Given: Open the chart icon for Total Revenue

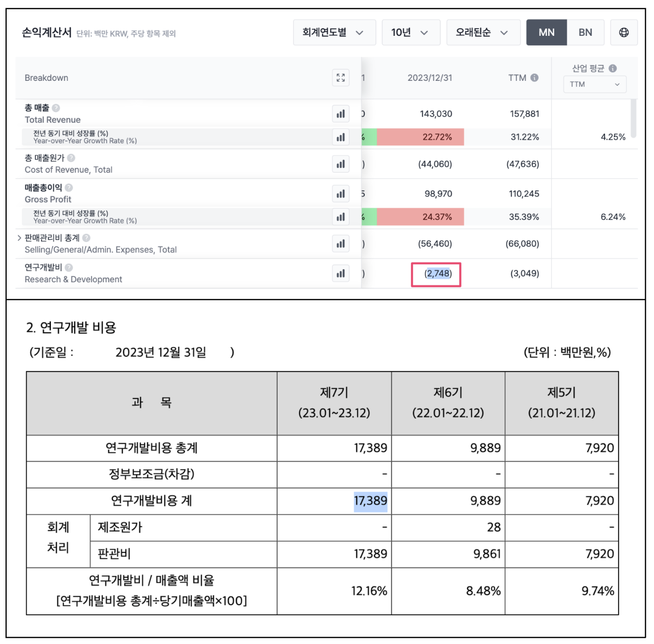Looking at the screenshot, I should pyautogui.click(x=341, y=114).
